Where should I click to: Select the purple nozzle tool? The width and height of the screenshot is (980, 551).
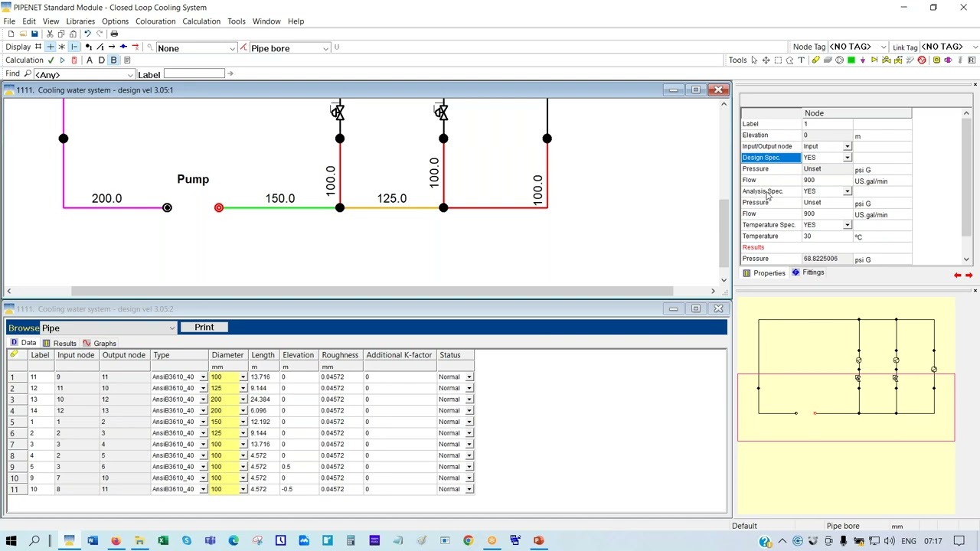(863, 60)
